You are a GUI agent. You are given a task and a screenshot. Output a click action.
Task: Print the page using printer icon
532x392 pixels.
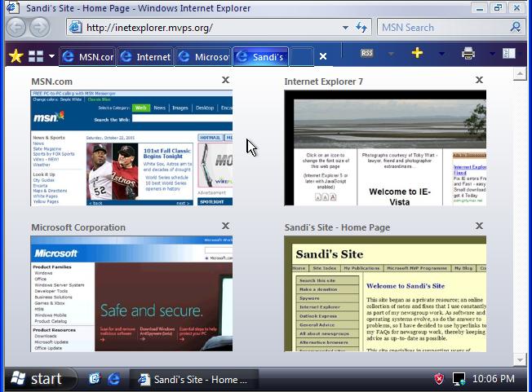pyautogui.click(x=468, y=53)
